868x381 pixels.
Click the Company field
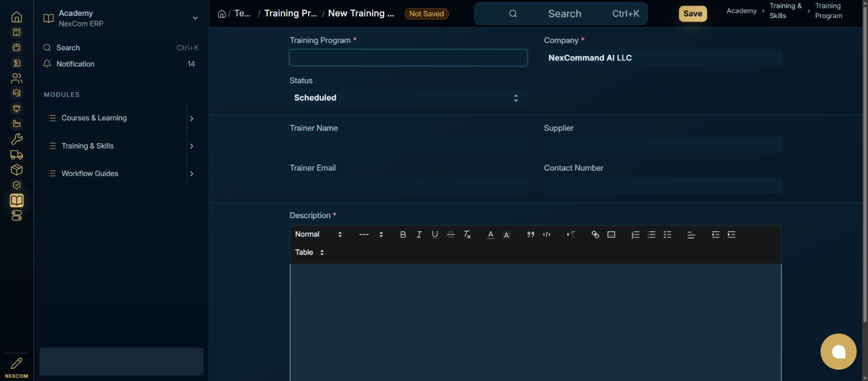662,58
